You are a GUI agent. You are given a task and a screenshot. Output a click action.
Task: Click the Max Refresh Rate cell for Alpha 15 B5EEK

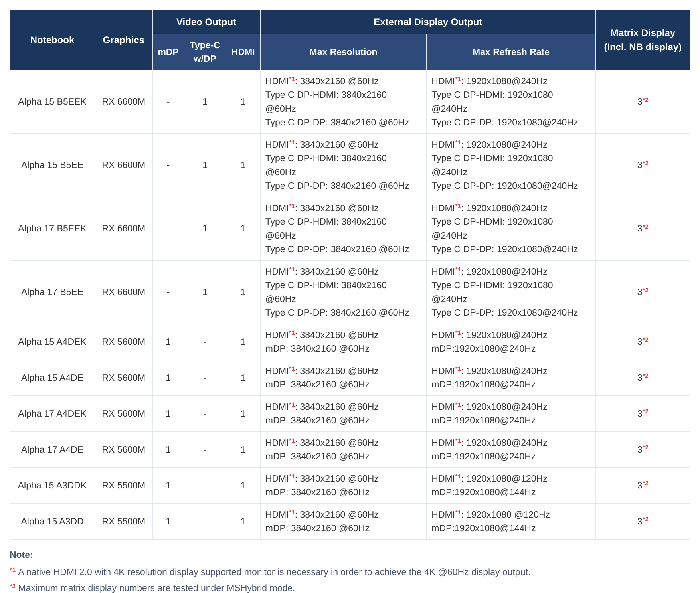click(x=511, y=102)
